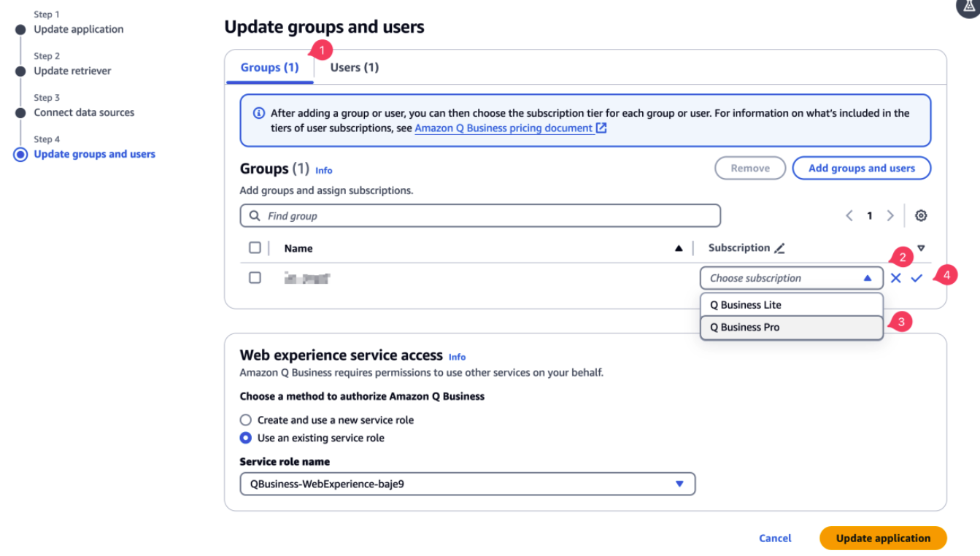Choose the Q Business Lite option
The width and height of the screenshot is (980, 556).
(x=792, y=305)
